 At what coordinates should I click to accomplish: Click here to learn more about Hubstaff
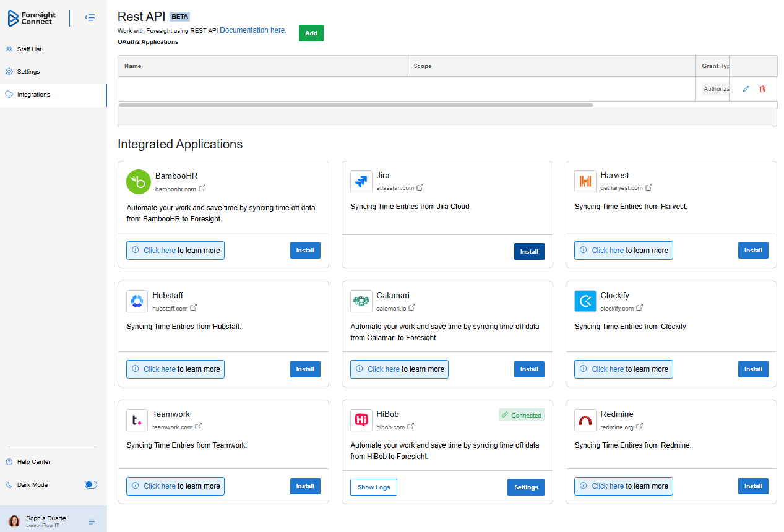pyautogui.click(x=175, y=369)
